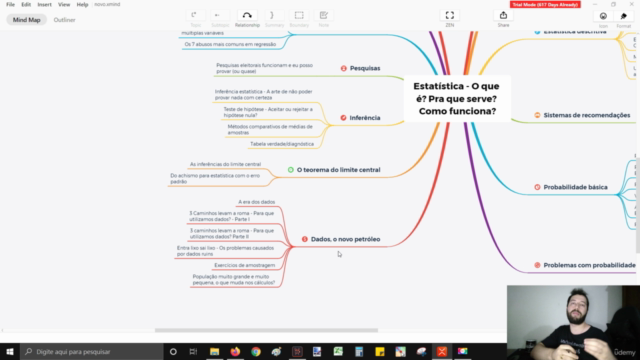Open the Icon (sticker) panel

(x=603, y=16)
